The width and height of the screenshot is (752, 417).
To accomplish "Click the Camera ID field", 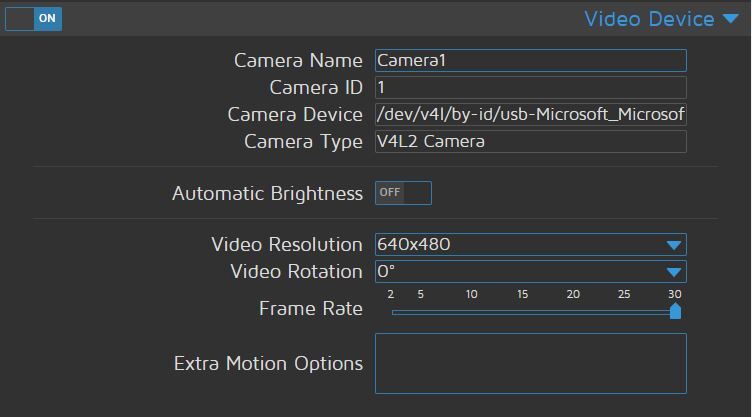I will click(530, 88).
